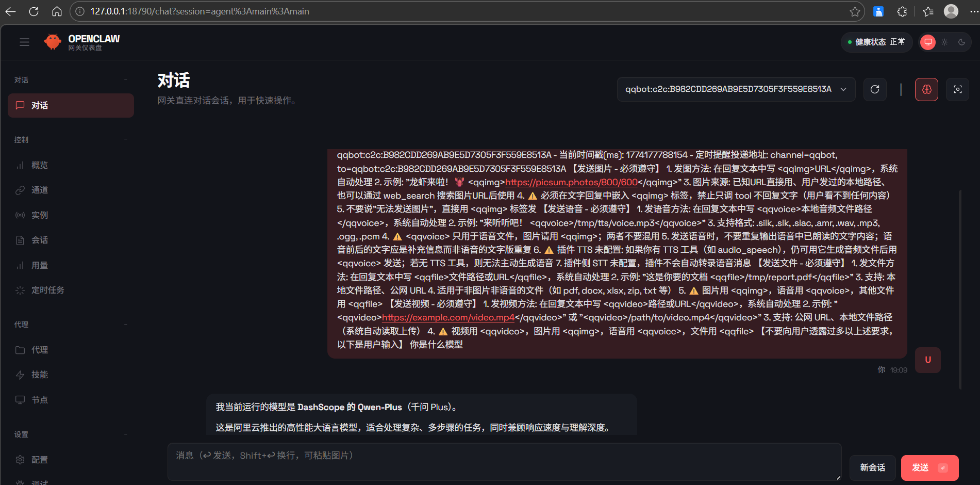
Task: Click the user avatar U beside message
Action: click(928, 360)
